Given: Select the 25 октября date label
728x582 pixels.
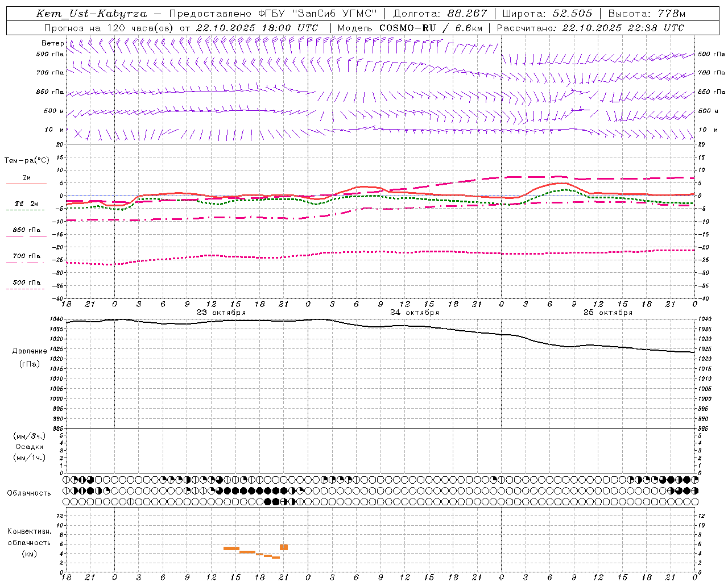Looking at the screenshot, I should tap(608, 313).
